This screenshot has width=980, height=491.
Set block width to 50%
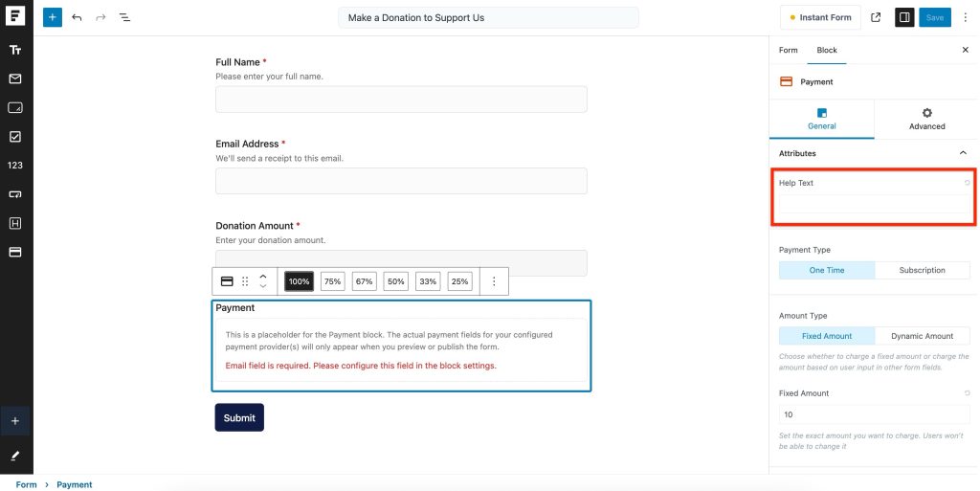(x=395, y=281)
